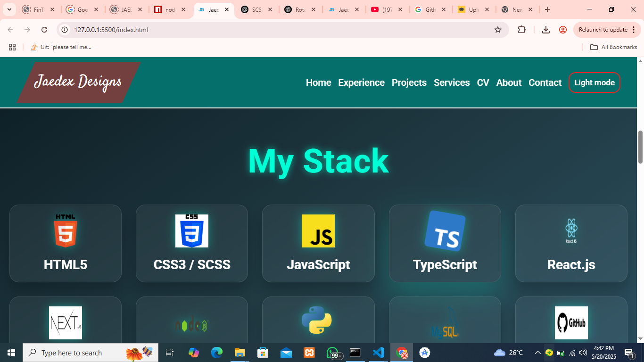Open the terminal icon in the taskbar
Screen dimensions: 644x362
[355, 353]
